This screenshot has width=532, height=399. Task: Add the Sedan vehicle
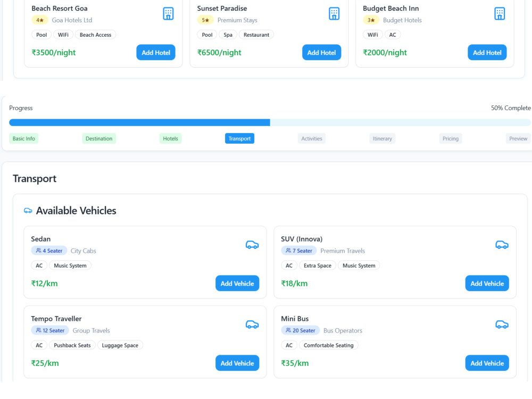[x=237, y=284]
